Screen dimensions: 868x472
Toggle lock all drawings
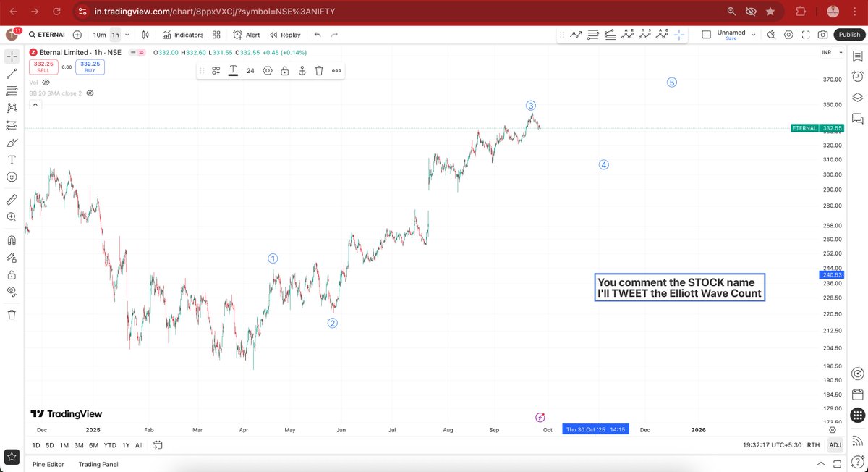pos(12,274)
